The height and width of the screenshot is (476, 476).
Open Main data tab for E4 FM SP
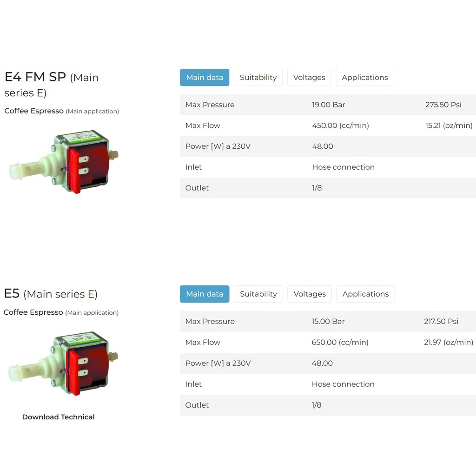click(x=205, y=78)
